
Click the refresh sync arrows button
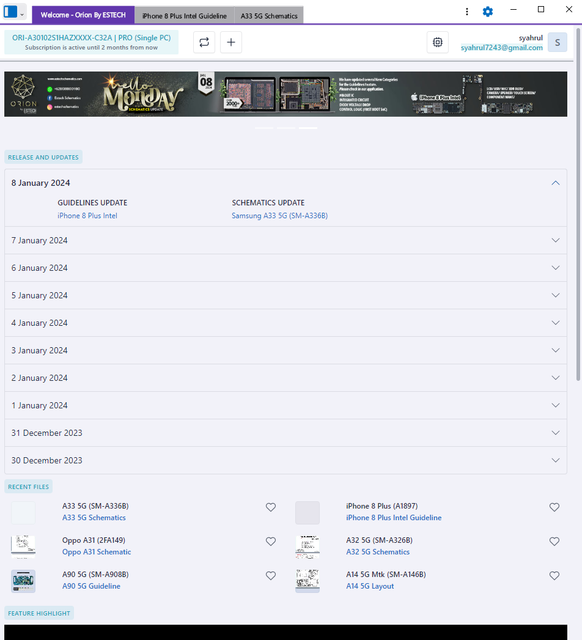pyautogui.click(x=204, y=42)
